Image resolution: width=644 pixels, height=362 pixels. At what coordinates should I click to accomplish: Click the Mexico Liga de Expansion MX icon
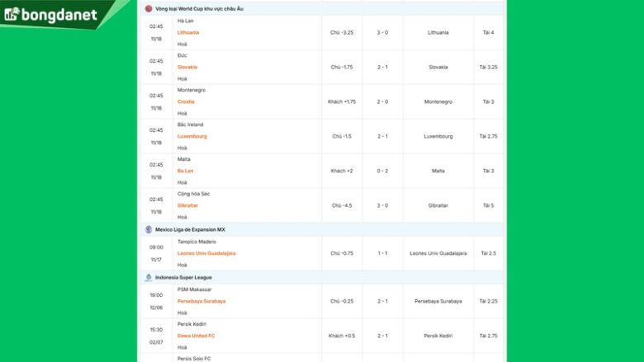pyautogui.click(x=149, y=229)
